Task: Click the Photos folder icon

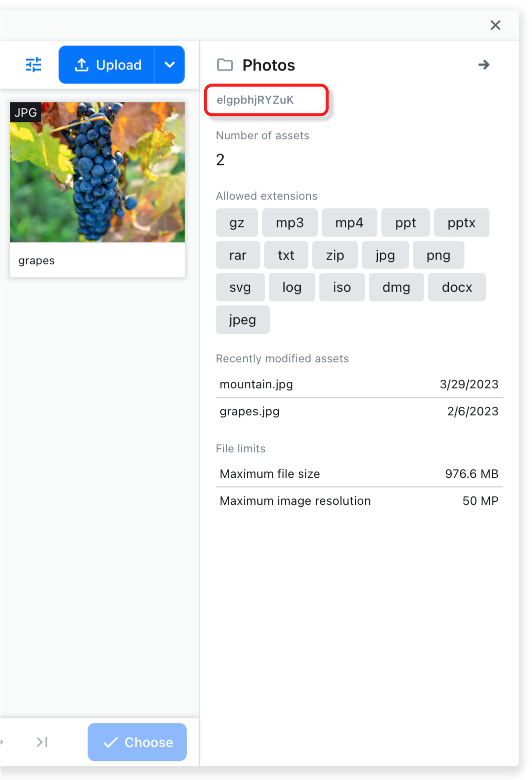Action: tap(225, 65)
